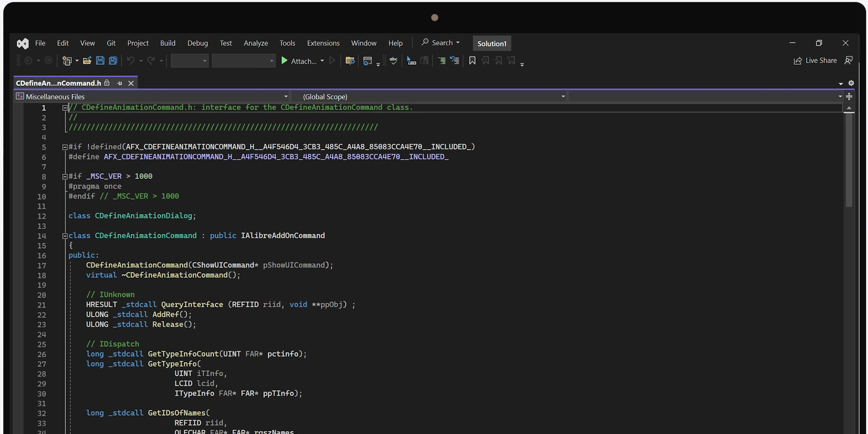
Task: Collapse the #if _MSC_VER region at line 8
Action: coord(65,176)
